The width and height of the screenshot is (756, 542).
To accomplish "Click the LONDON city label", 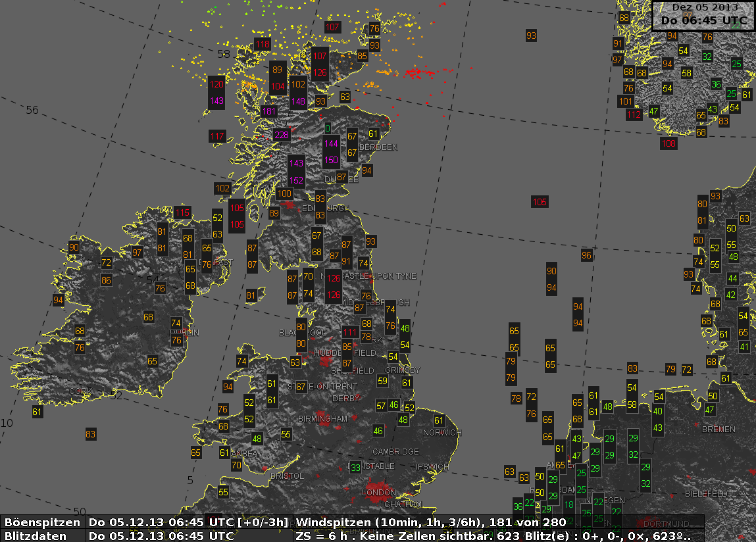I will pos(379,493).
